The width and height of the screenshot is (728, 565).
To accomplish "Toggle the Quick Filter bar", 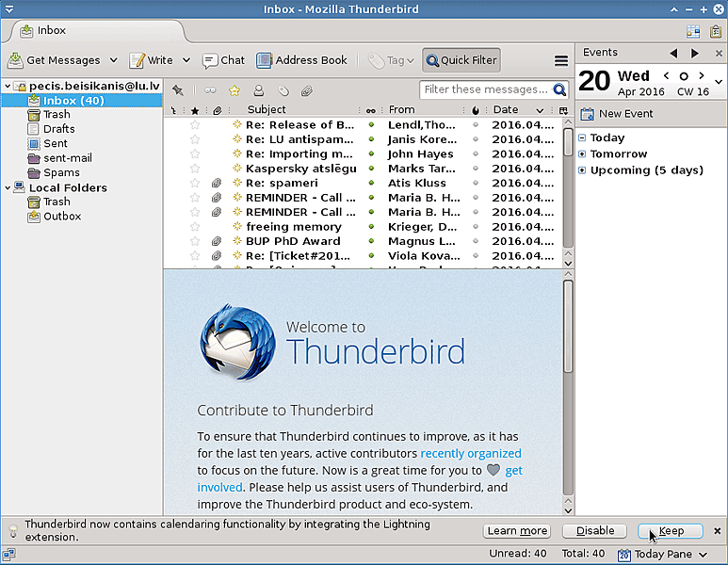I will (461, 60).
